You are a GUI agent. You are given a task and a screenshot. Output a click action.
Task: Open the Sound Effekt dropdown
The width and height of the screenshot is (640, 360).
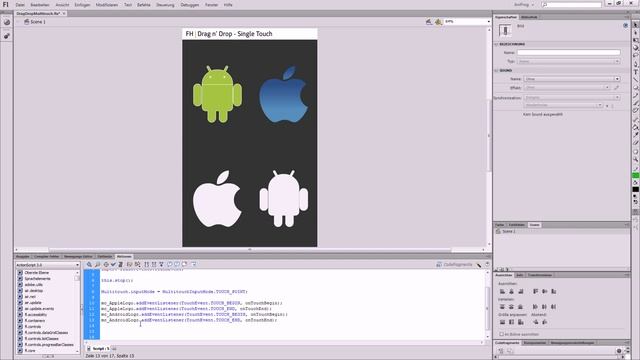tap(567, 87)
